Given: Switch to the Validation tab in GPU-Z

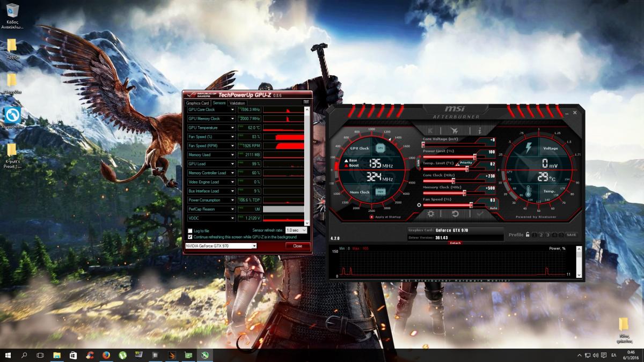Looking at the screenshot, I should click(237, 103).
